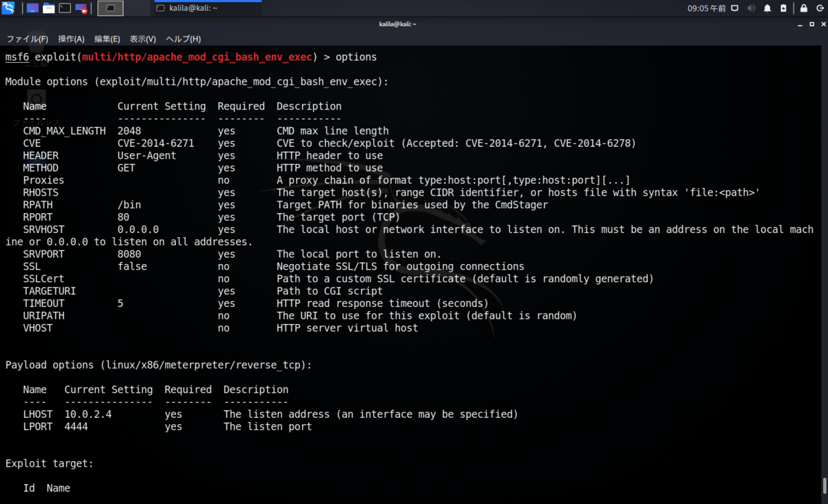Click the network connection tray icon
Screen dimensions: 828x504
[735, 8]
